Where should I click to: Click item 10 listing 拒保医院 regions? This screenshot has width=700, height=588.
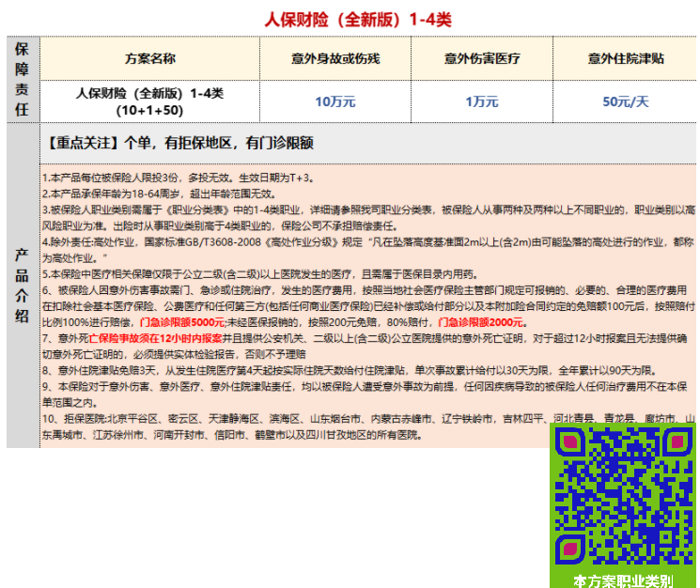368,427
